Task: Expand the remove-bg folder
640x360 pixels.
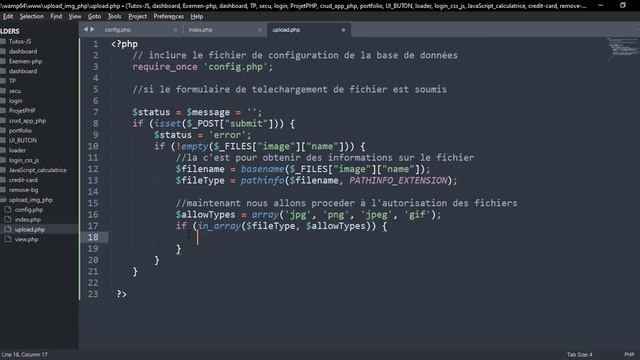Action: point(23,190)
